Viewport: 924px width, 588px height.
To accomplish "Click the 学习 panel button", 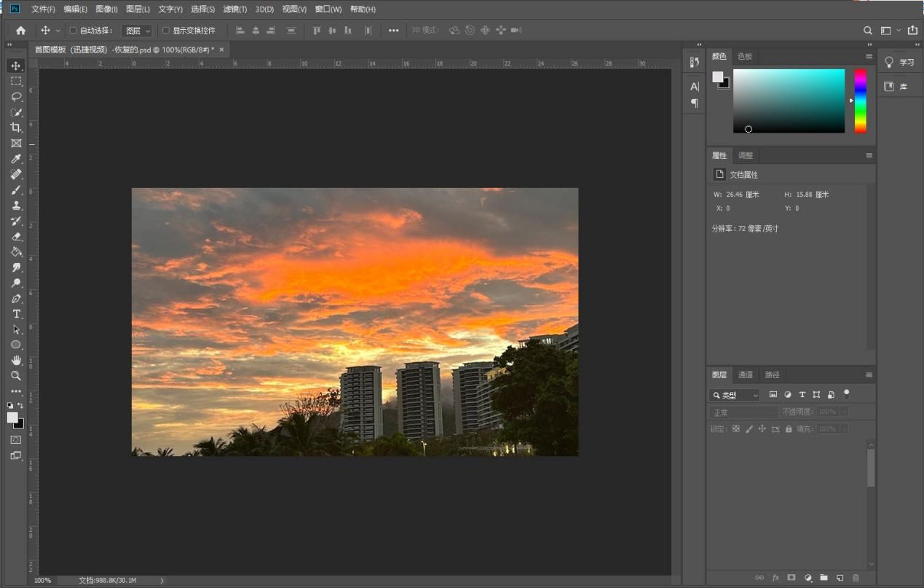I will click(900, 63).
